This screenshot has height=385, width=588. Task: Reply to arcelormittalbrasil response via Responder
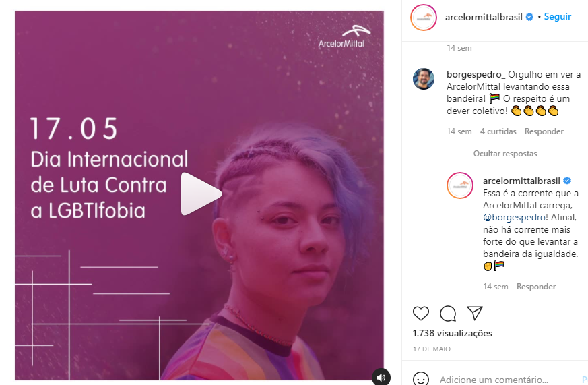point(536,287)
